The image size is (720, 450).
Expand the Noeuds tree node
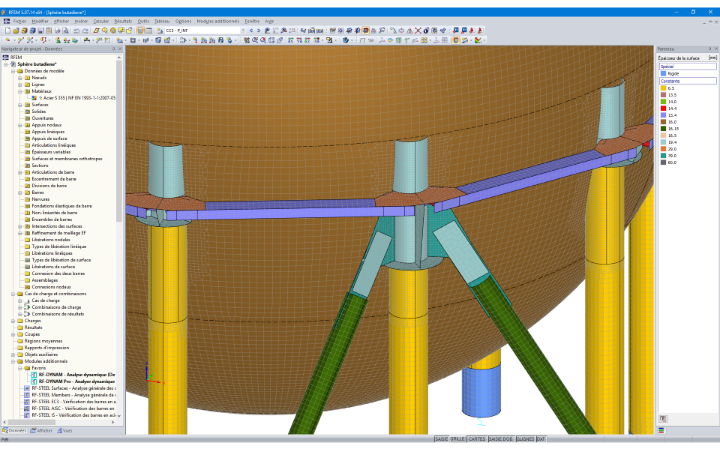[20, 78]
